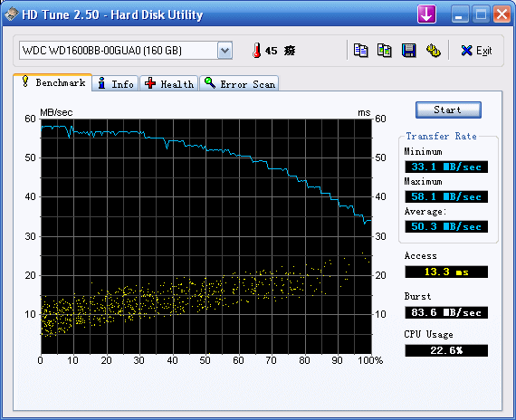Select the WDC WD1600BB drive combo box
This screenshot has height=420, width=516.
point(126,51)
